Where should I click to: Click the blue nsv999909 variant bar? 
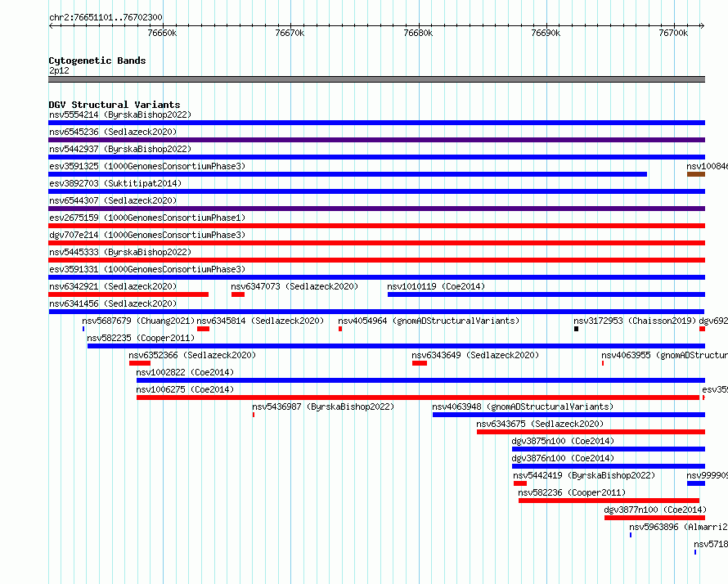[696, 483]
